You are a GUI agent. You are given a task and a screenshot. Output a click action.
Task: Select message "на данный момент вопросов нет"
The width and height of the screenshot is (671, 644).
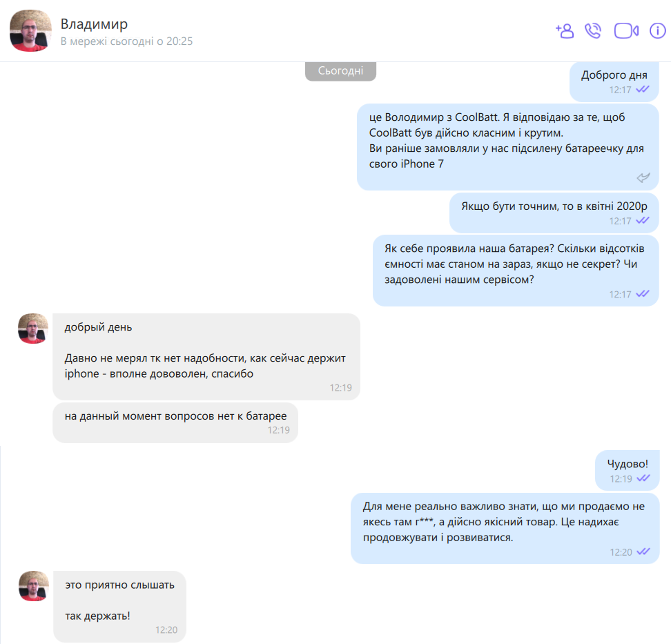(x=175, y=422)
